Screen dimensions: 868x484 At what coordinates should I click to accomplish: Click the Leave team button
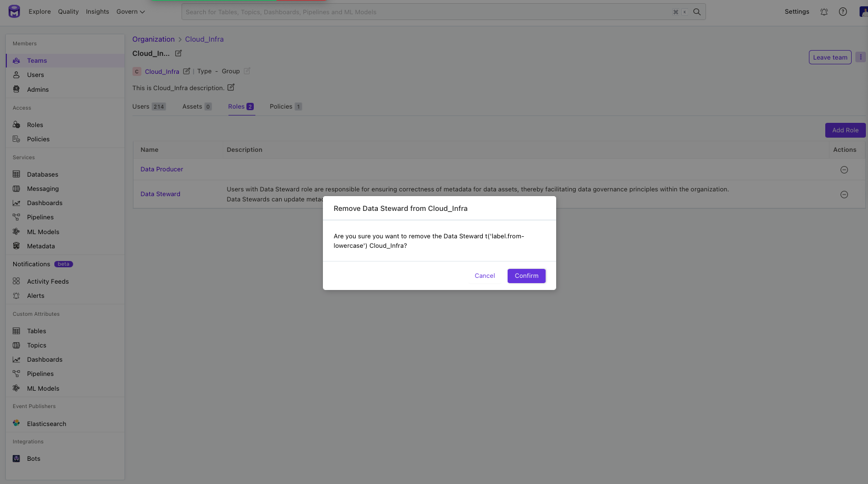[830, 57]
